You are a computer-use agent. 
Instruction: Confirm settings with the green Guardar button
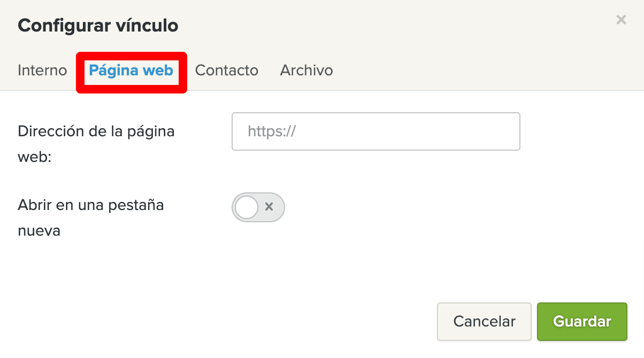pos(582,322)
